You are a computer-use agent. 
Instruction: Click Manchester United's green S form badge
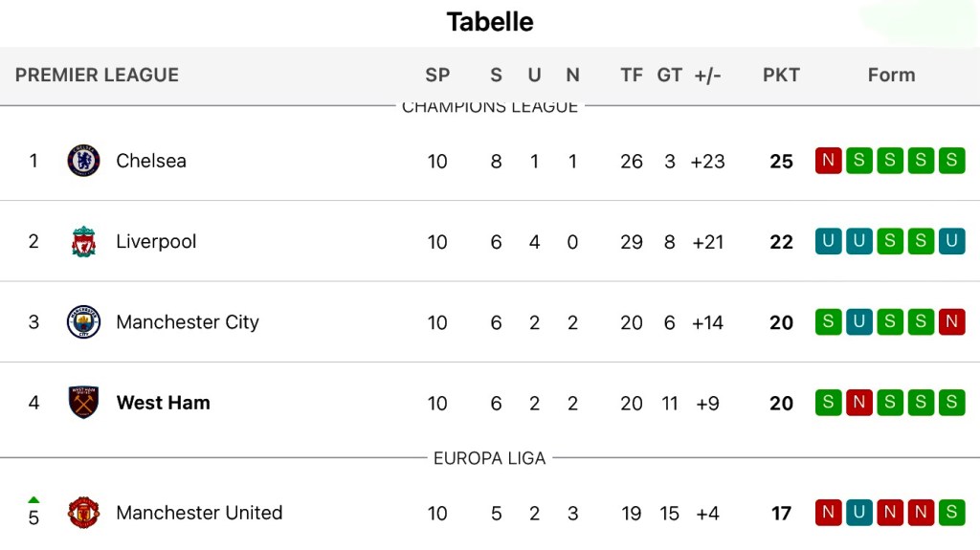pos(951,513)
